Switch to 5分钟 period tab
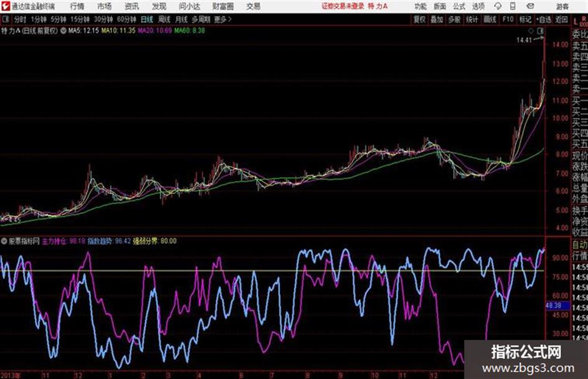The image size is (588, 379). [x=58, y=19]
